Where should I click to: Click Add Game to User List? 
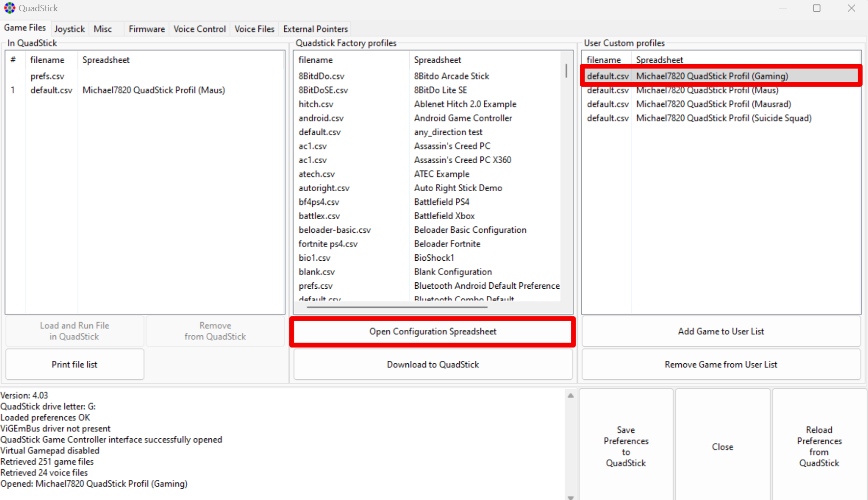coord(721,331)
